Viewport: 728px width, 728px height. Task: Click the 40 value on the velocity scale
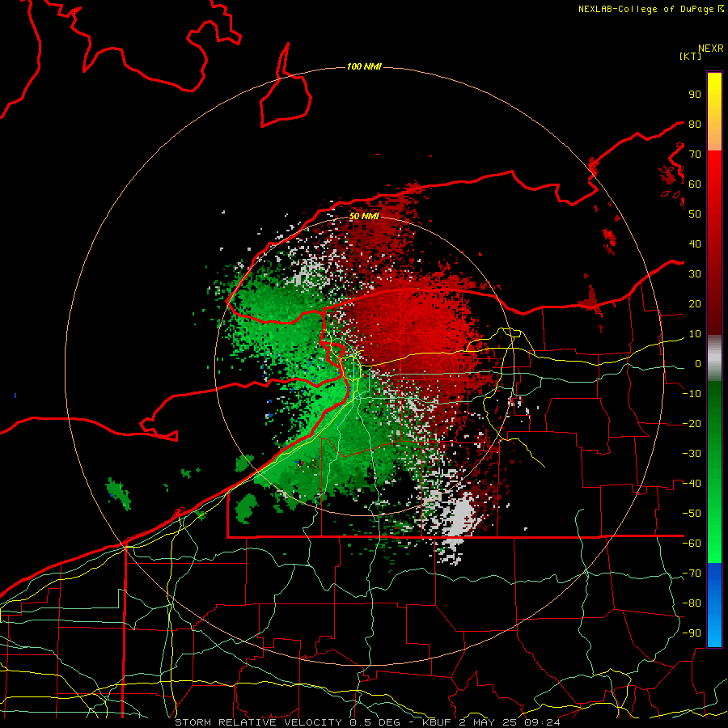[x=695, y=244]
